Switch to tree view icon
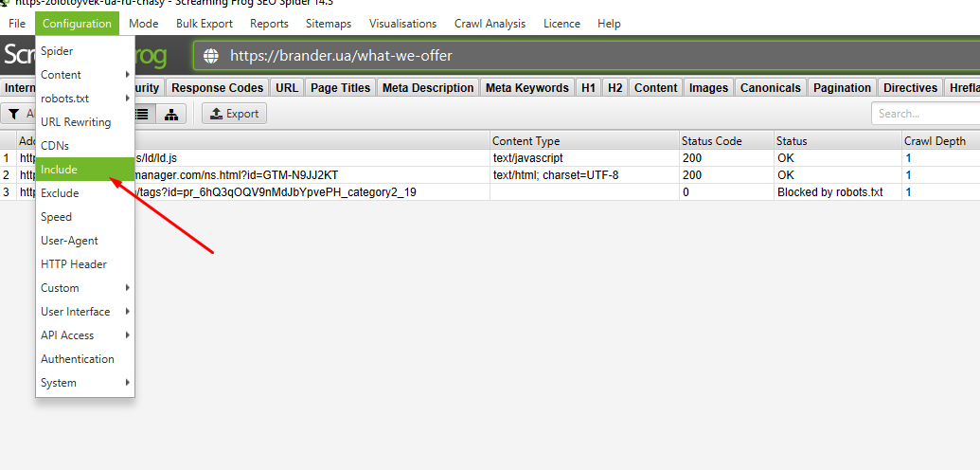 point(170,114)
